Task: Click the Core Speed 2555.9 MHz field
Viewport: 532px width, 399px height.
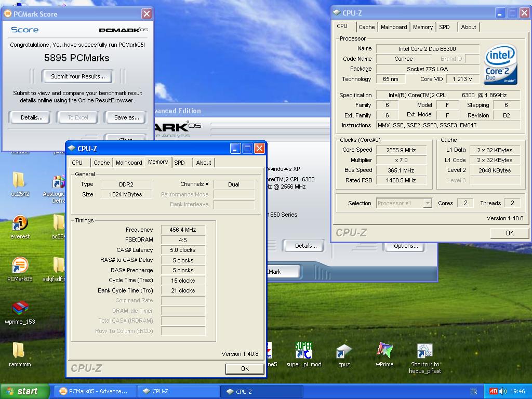Action: click(401, 150)
